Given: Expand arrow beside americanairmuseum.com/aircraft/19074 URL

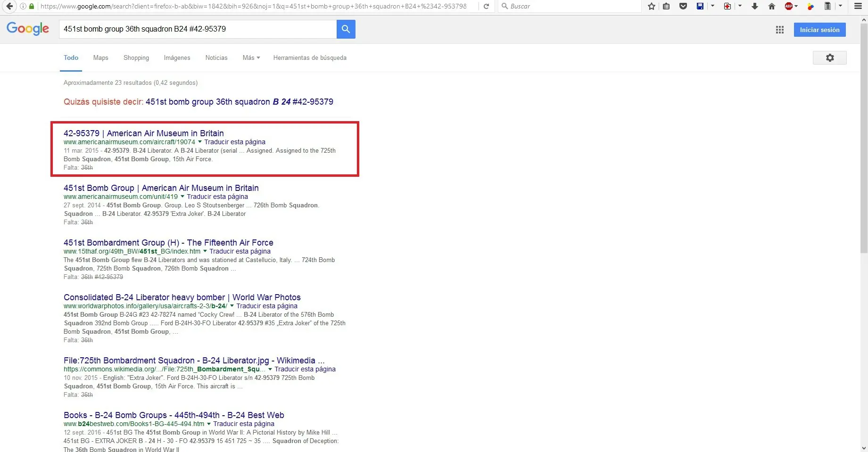Looking at the screenshot, I should click(200, 142).
